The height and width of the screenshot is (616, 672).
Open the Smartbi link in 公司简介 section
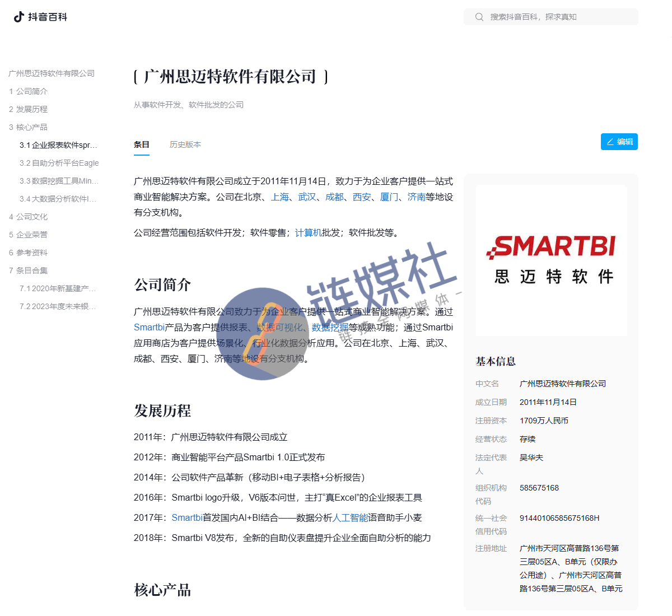[x=148, y=327]
